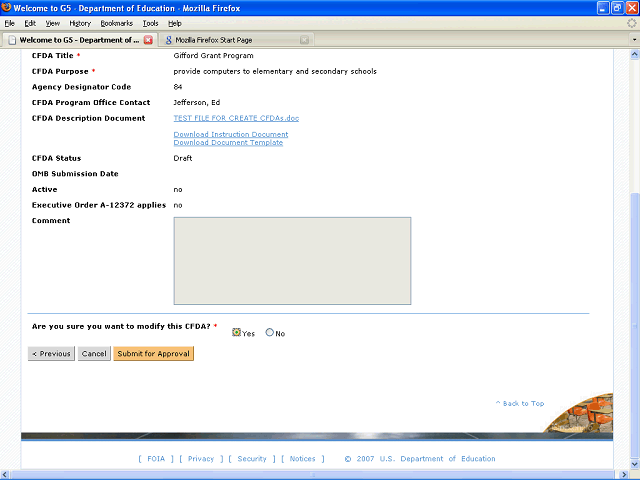Open the View menu
Image resolution: width=640 pixels, height=480 pixels.
[x=53, y=23]
